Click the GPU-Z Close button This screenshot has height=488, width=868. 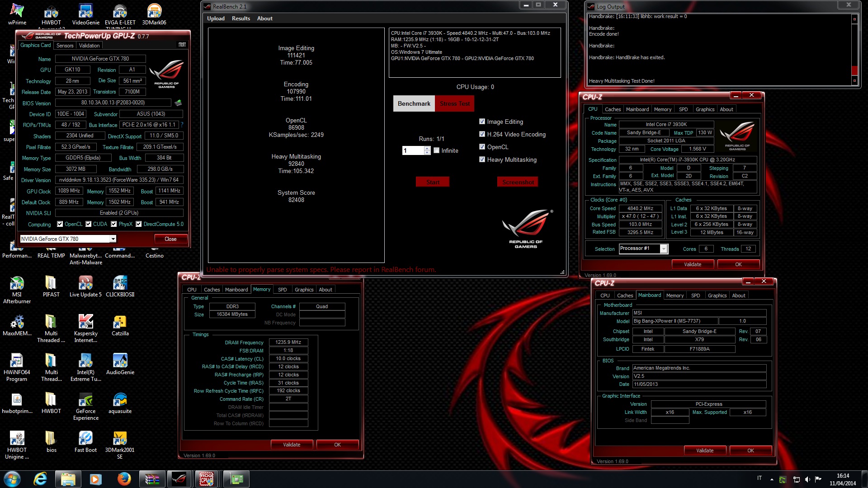pyautogui.click(x=170, y=239)
